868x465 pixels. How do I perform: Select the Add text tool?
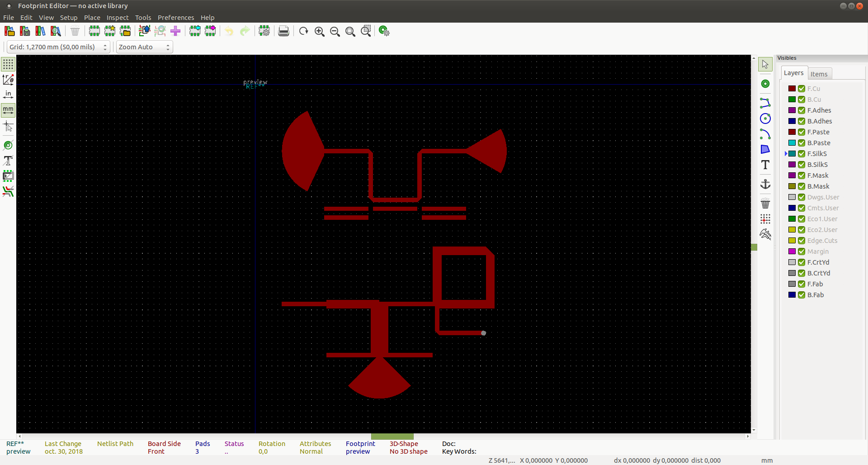click(765, 165)
